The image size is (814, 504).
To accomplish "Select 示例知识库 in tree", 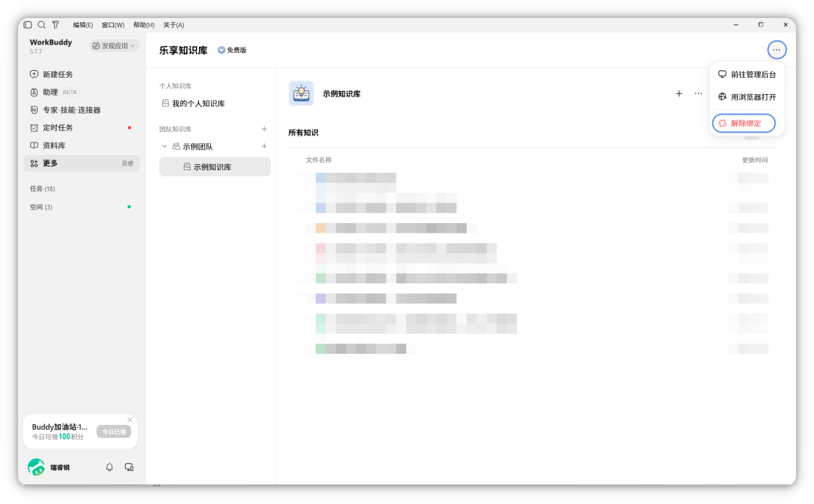I will click(x=214, y=166).
